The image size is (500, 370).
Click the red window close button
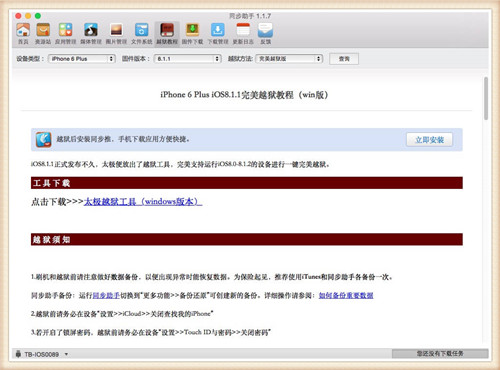pos(18,16)
